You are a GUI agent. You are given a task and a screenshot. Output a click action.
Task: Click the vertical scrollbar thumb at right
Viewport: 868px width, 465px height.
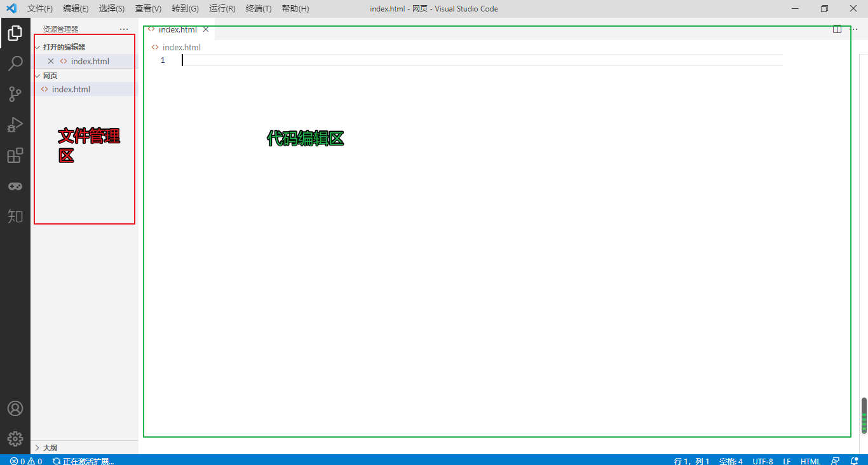[x=864, y=415]
